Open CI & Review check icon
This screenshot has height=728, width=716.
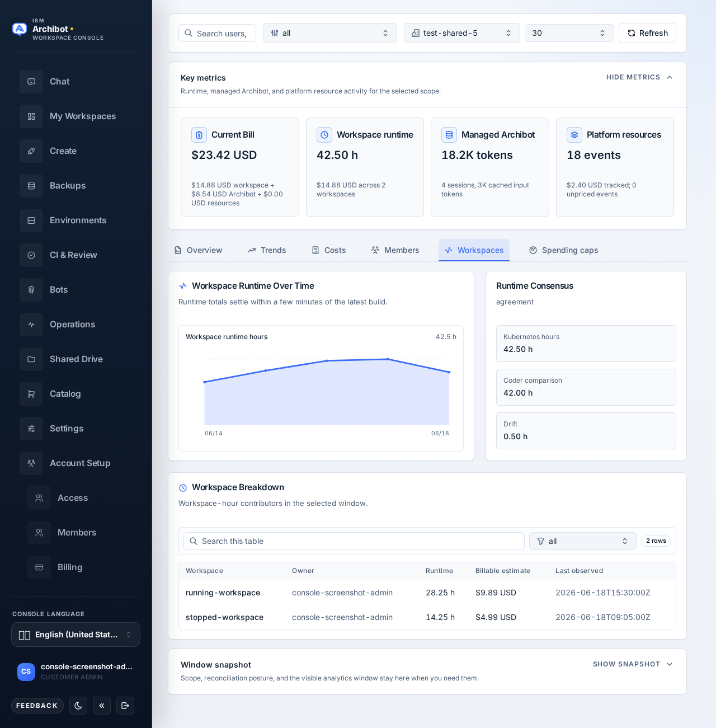[x=31, y=255]
